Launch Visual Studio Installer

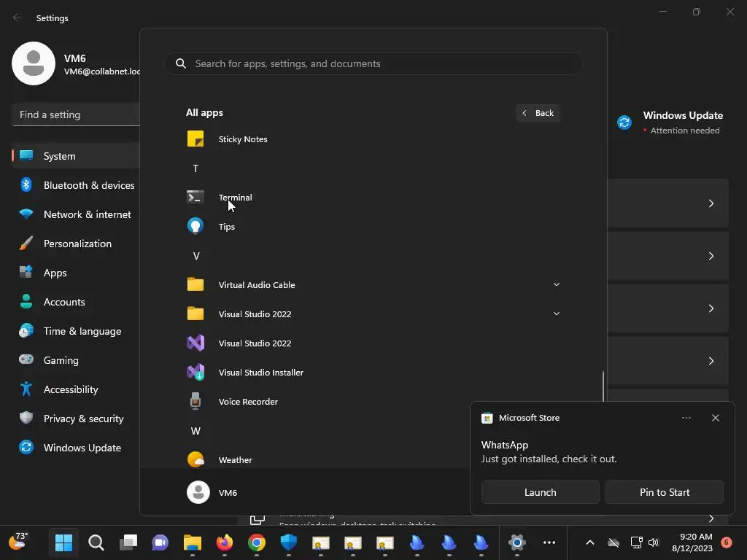coord(373,373)
